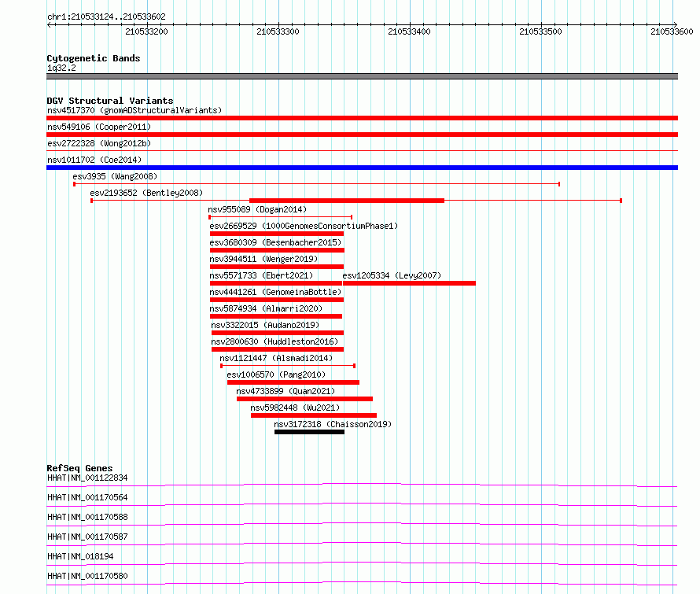Select esv1006570 (Pang2010) label

[x=276, y=374]
